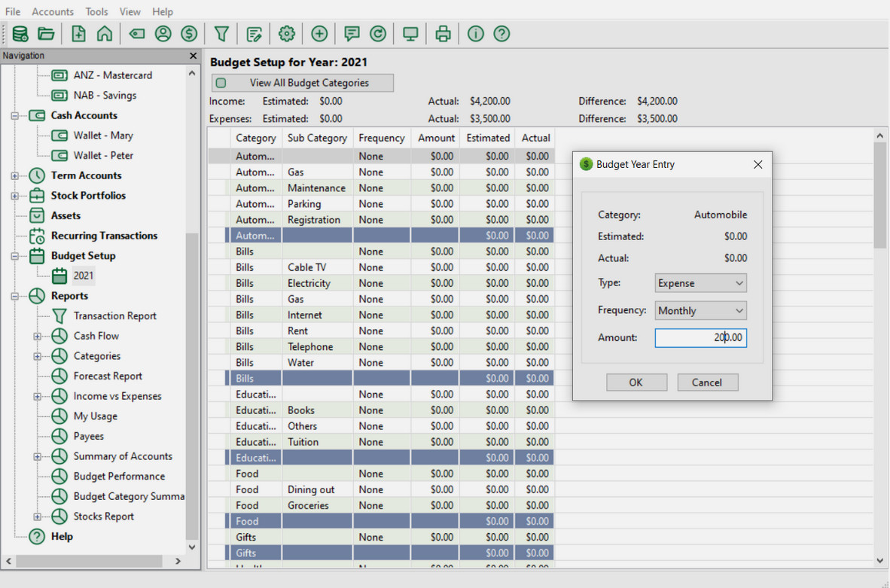Viewport: 890px width, 588px height.
Task: Click the navigation panel's scroll-down arrow
Action: [192, 547]
